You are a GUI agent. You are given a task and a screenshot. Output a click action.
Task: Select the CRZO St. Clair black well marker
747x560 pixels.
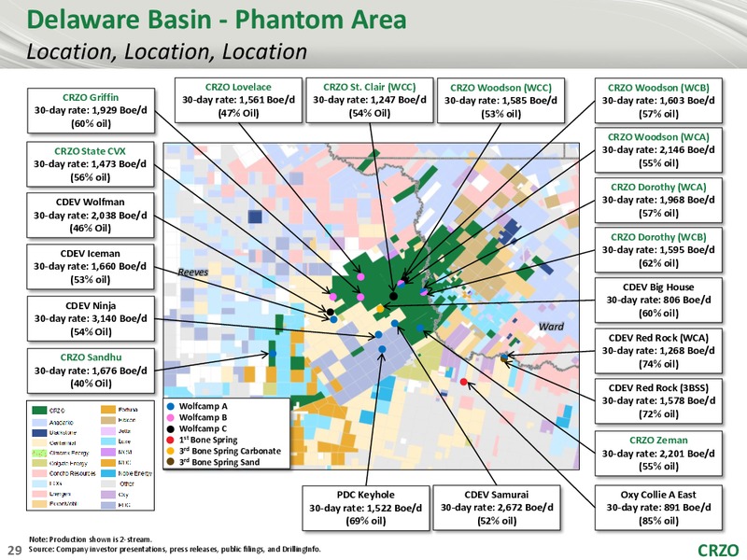393,296
